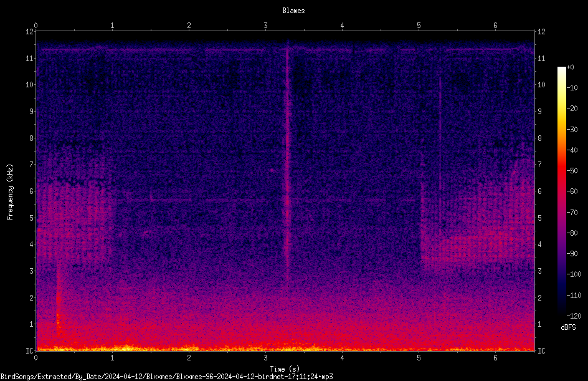
Task: Click the 5 second top time marker
Action: (x=419, y=26)
